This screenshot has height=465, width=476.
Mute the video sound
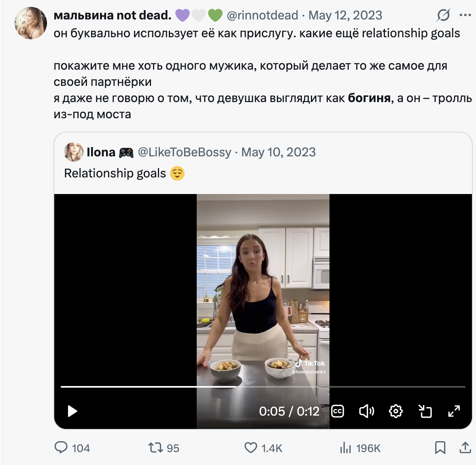pyautogui.click(x=366, y=411)
